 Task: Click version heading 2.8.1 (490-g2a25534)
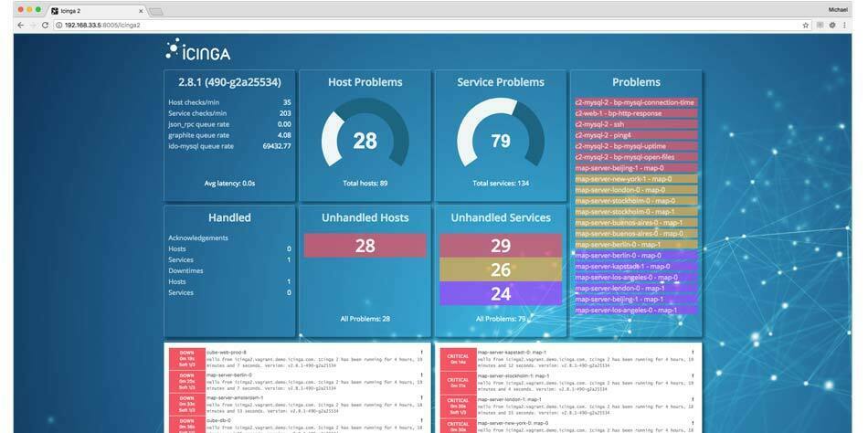[x=229, y=82]
